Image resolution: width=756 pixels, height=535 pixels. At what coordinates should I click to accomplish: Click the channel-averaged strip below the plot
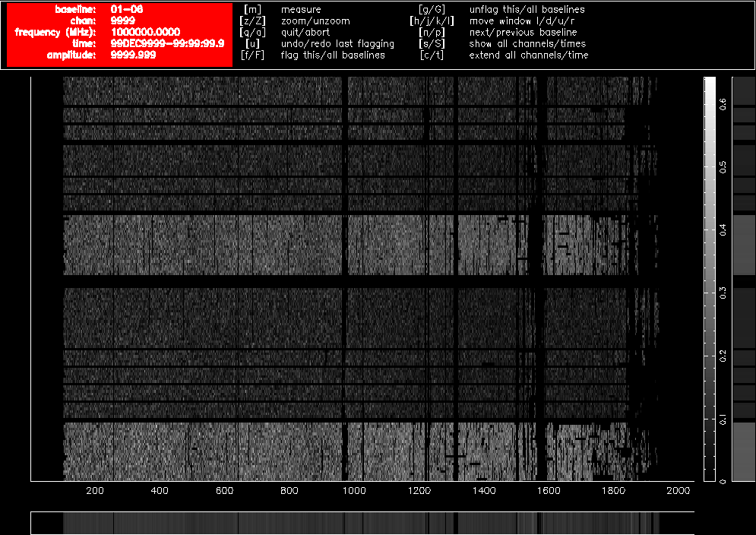point(362,523)
